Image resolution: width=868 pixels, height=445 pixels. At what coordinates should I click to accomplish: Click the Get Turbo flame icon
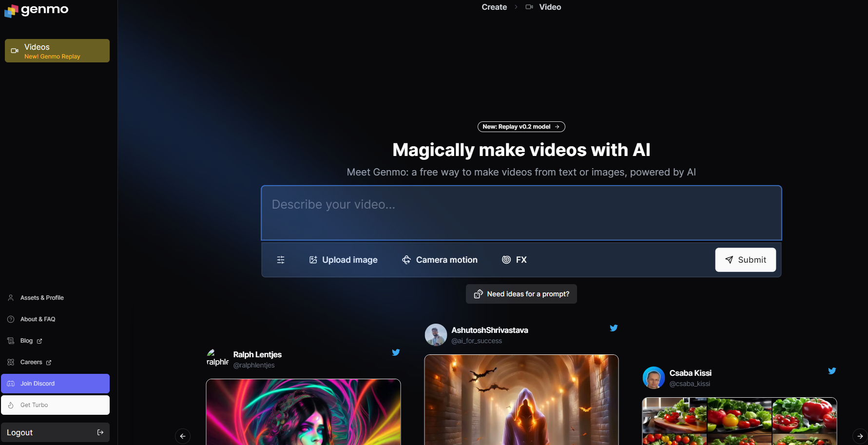11,405
